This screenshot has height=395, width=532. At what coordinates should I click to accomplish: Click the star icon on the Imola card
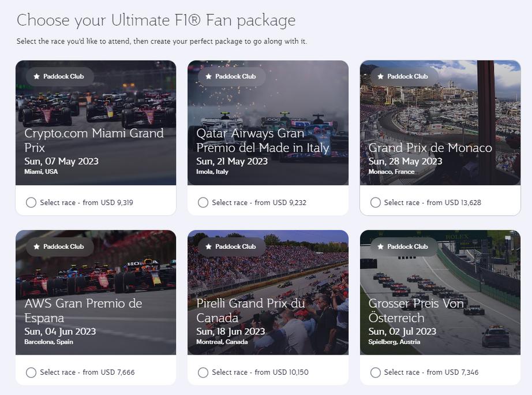[x=209, y=76]
